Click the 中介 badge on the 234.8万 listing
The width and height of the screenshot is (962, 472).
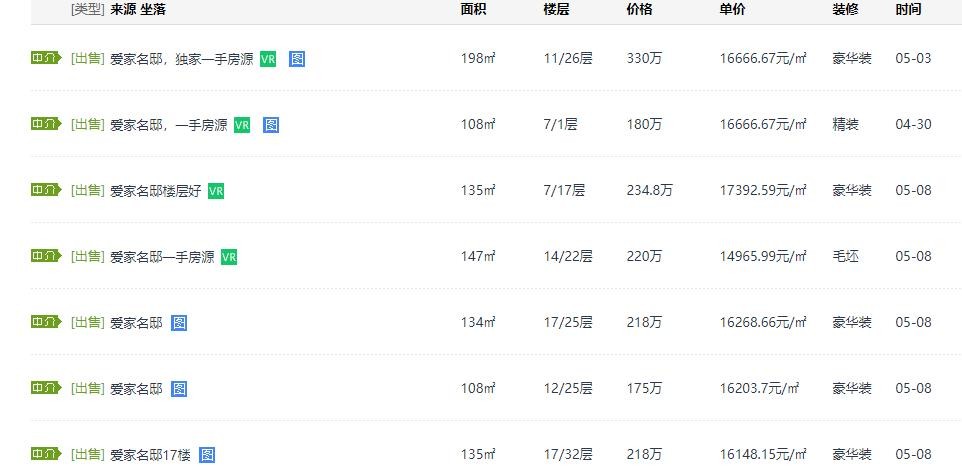click(46, 190)
